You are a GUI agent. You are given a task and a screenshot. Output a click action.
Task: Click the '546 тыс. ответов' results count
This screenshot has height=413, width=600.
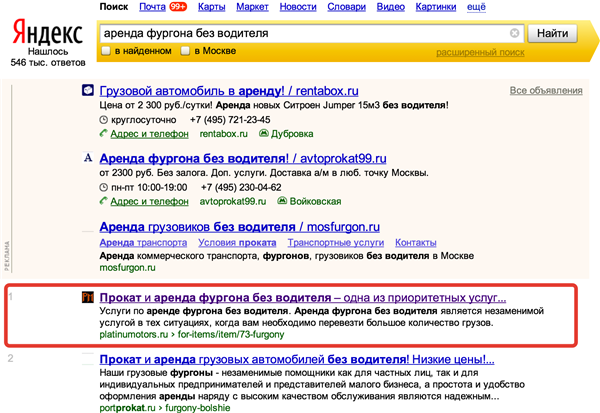48,62
